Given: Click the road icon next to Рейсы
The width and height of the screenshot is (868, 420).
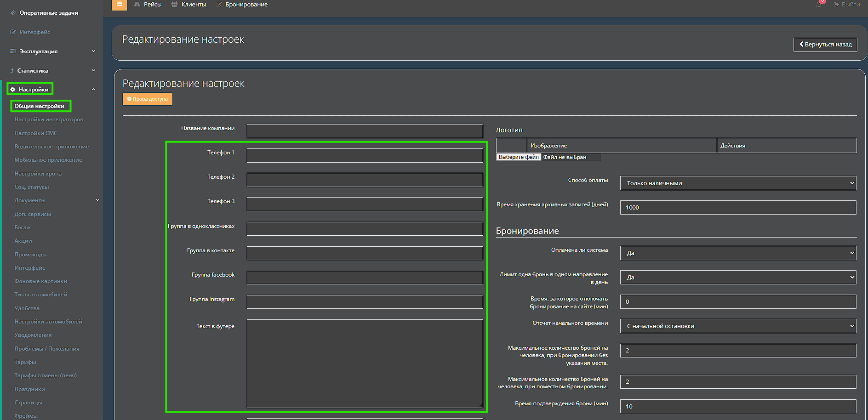Looking at the screenshot, I should pyautogui.click(x=137, y=5).
